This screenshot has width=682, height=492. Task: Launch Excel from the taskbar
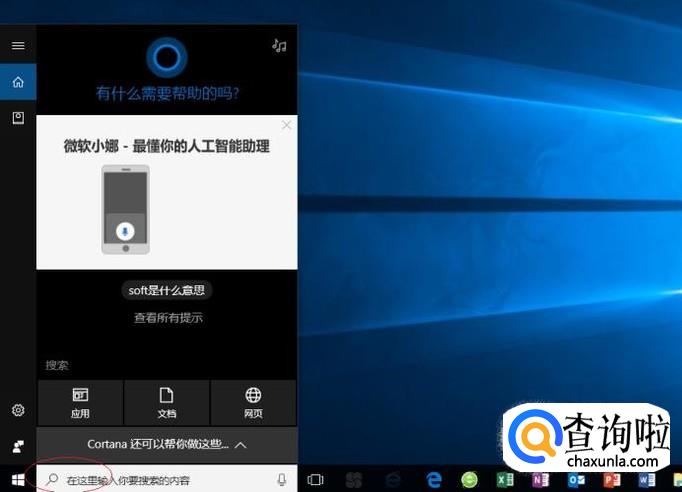coord(505,480)
